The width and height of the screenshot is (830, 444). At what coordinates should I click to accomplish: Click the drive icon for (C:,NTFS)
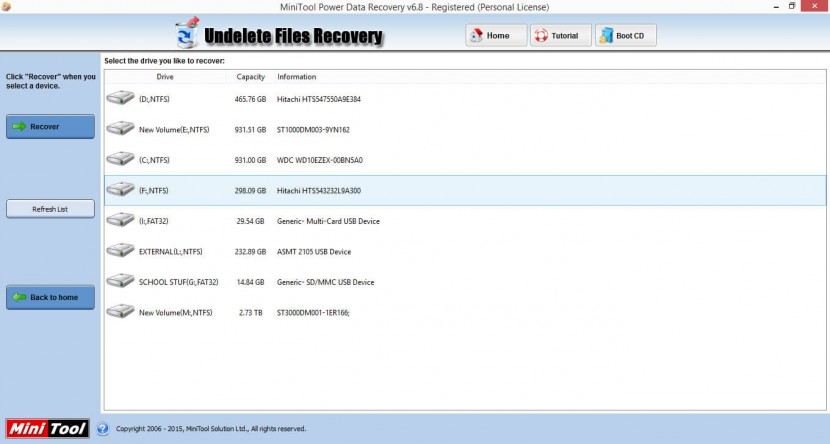(x=120, y=159)
